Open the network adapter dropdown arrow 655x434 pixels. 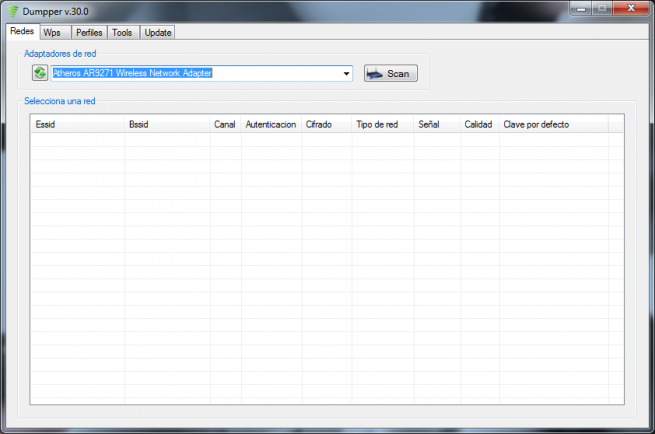point(346,74)
